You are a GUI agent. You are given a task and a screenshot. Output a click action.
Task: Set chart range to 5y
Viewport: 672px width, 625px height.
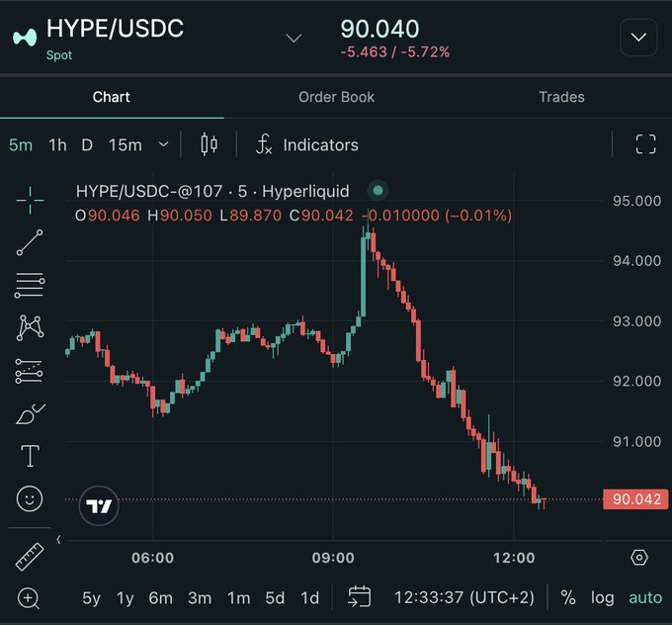91,597
